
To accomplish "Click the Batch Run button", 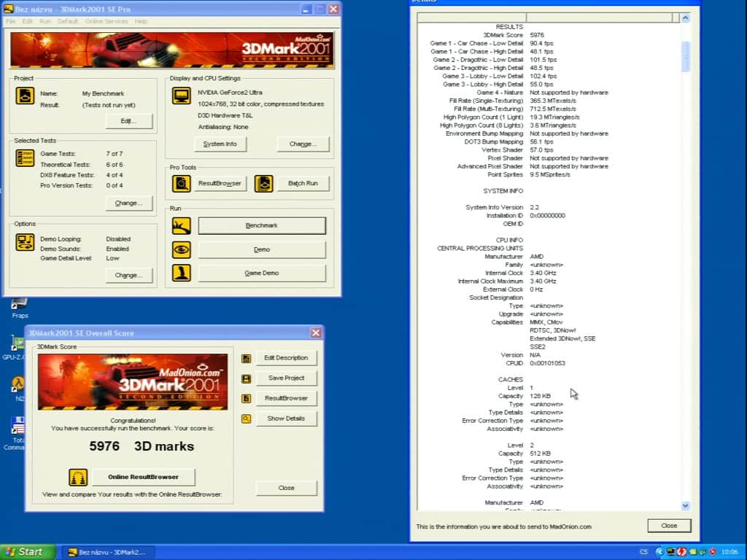I will pos(303,183).
